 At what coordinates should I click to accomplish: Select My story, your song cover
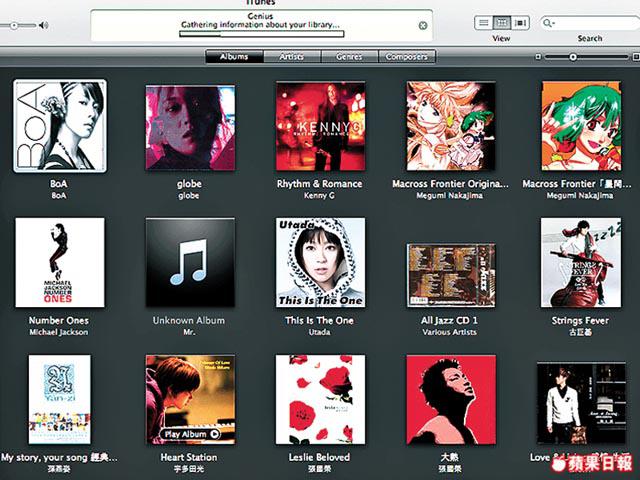pyautogui.click(x=60, y=400)
